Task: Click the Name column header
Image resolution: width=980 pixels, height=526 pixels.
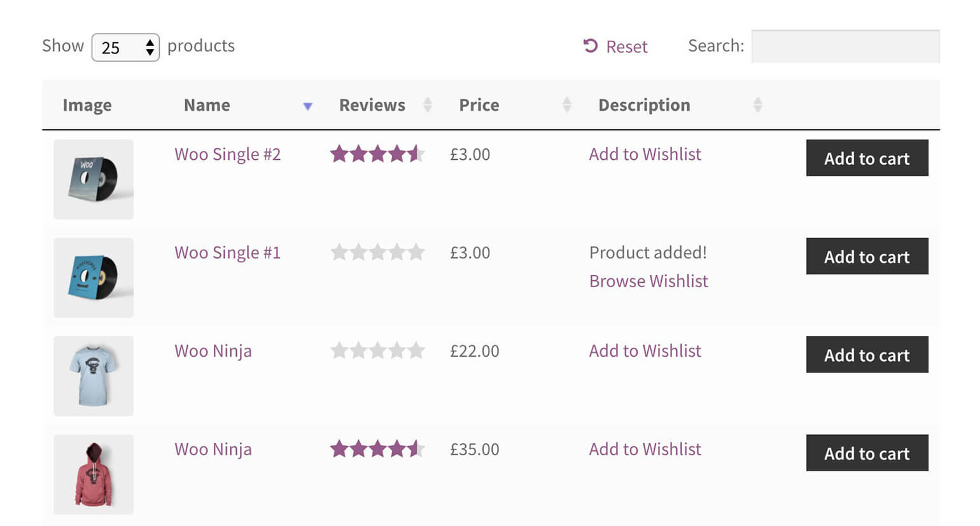Action: click(207, 104)
